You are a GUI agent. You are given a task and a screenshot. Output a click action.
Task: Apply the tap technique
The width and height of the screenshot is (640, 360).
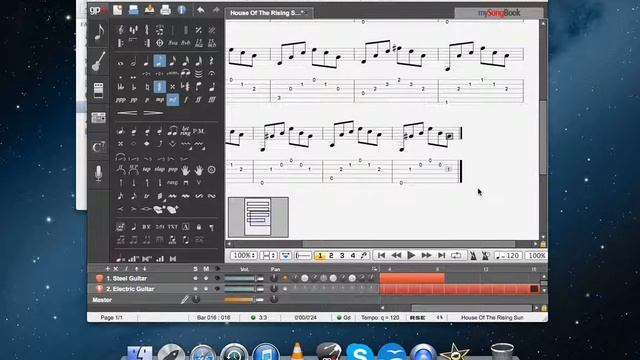coord(147,169)
